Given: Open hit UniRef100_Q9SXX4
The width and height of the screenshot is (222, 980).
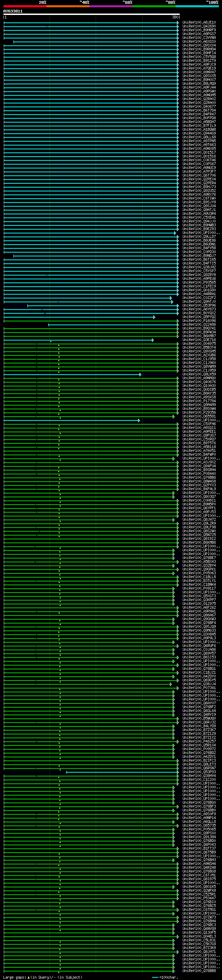Looking at the screenshot, I should (x=199, y=45).
